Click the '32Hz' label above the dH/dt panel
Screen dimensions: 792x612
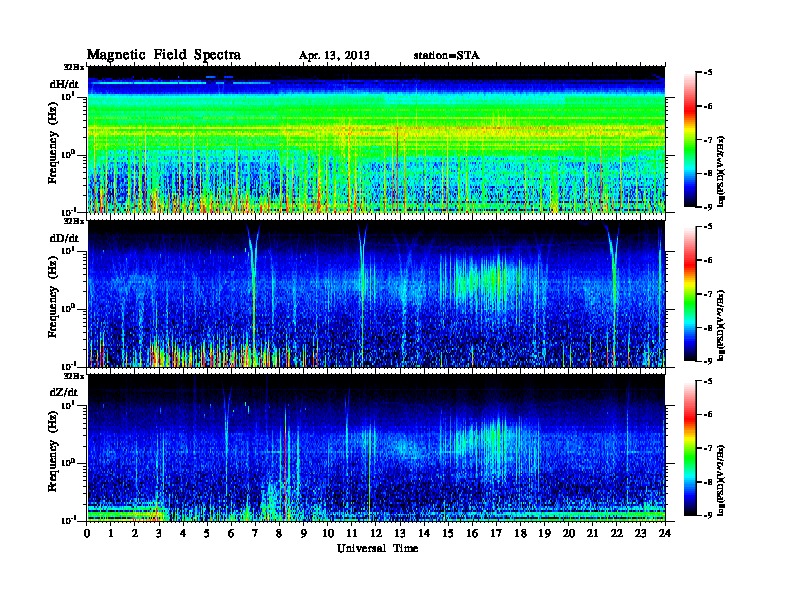74,67
